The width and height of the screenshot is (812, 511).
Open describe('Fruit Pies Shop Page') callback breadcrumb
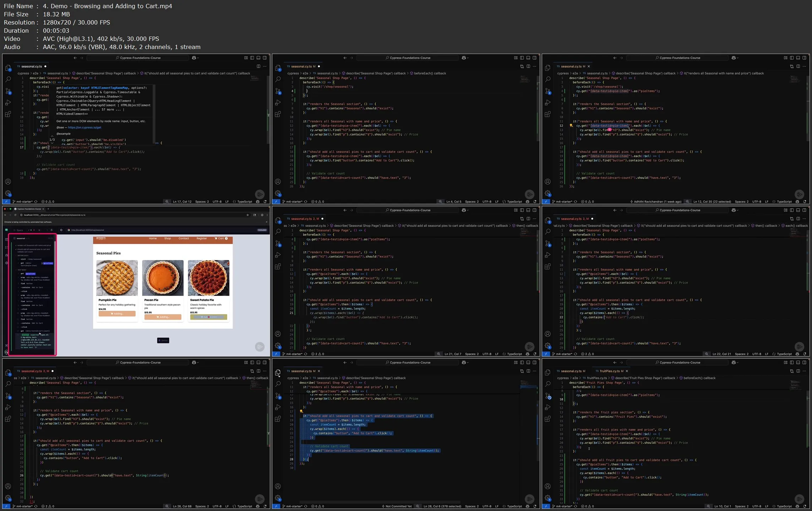click(x=643, y=378)
